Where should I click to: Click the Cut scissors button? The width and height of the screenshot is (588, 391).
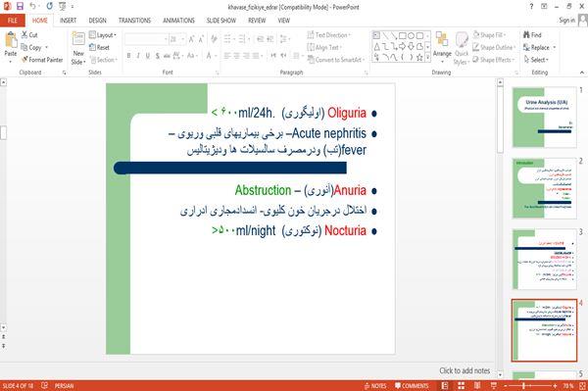tap(29, 35)
